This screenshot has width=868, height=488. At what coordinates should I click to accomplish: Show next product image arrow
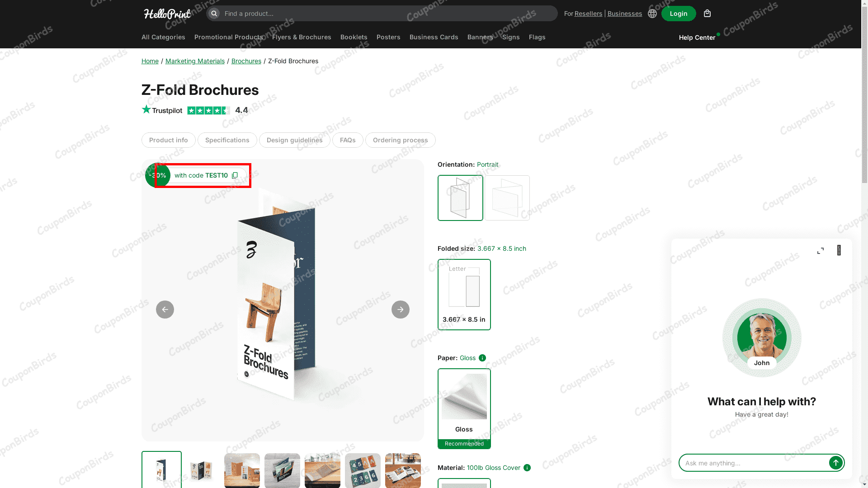coord(400,310)
